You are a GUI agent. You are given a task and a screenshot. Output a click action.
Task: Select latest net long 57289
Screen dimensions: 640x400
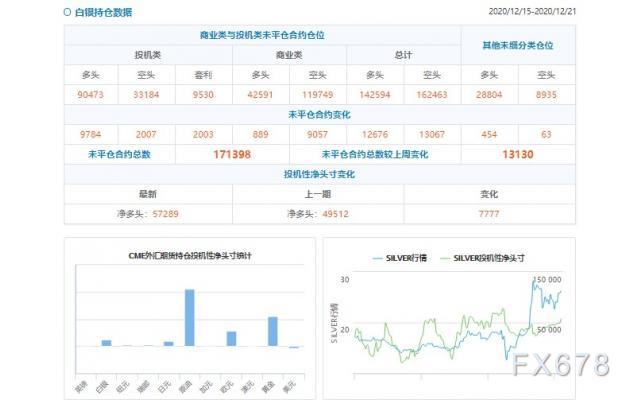tap(165, 214)
